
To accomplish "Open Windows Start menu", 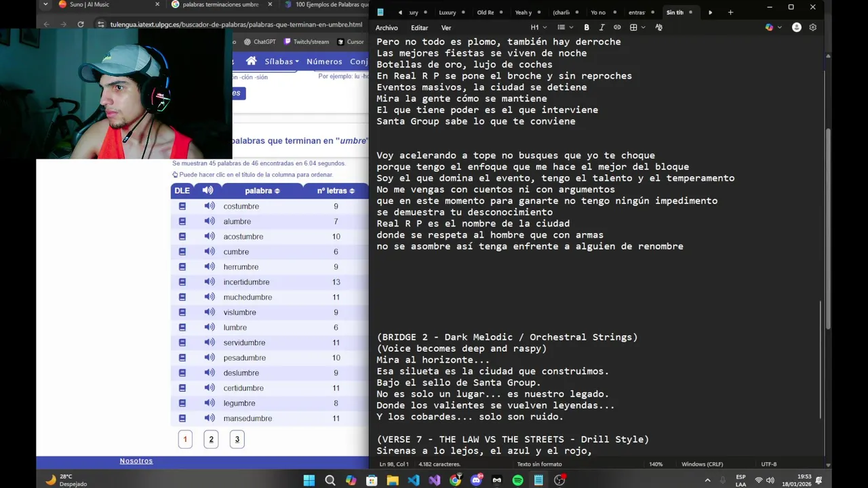I will tap(309, 480).
